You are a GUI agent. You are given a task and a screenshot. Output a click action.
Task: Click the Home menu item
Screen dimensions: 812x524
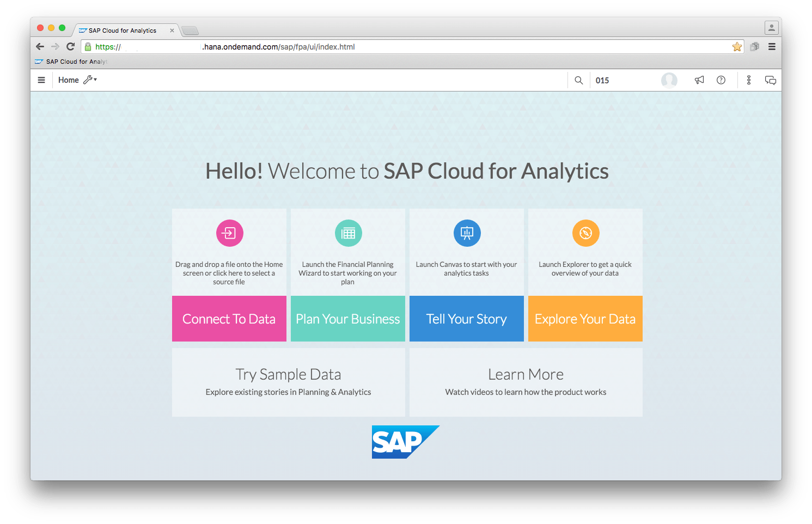[x=69, y=80]
